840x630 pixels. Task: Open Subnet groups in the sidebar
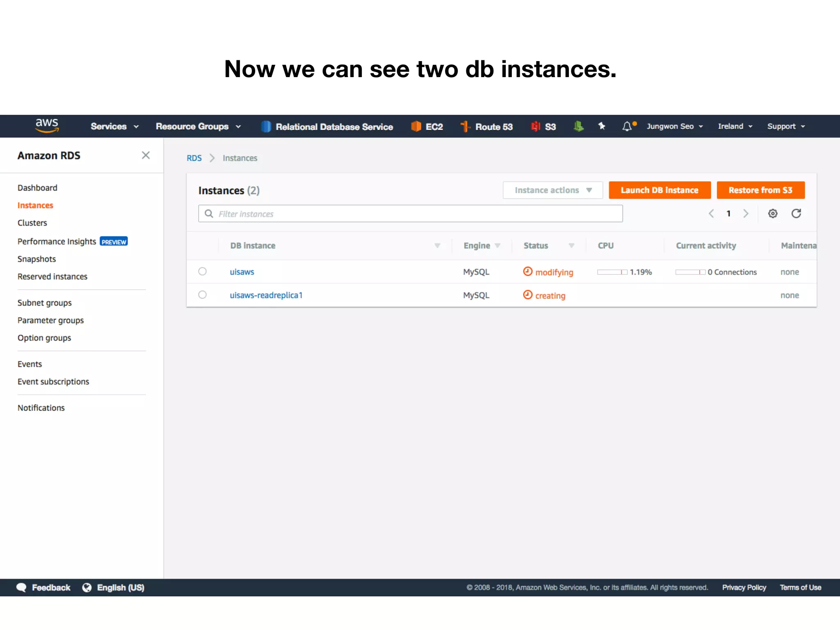[x=45, y=303]
